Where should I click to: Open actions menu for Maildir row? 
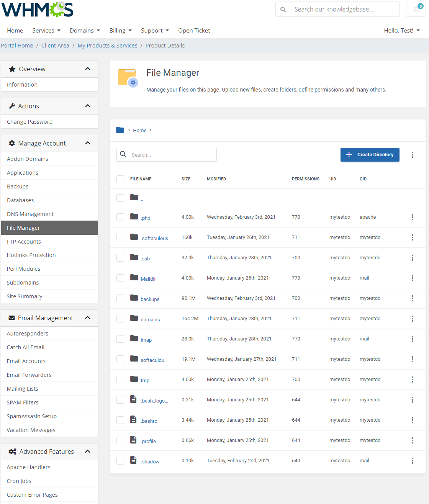(x=413, y=278)
